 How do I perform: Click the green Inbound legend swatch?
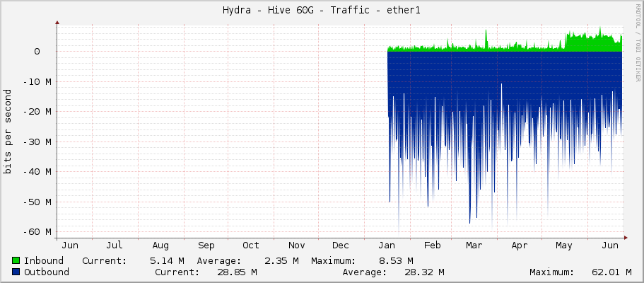click(x=16, y=260)
